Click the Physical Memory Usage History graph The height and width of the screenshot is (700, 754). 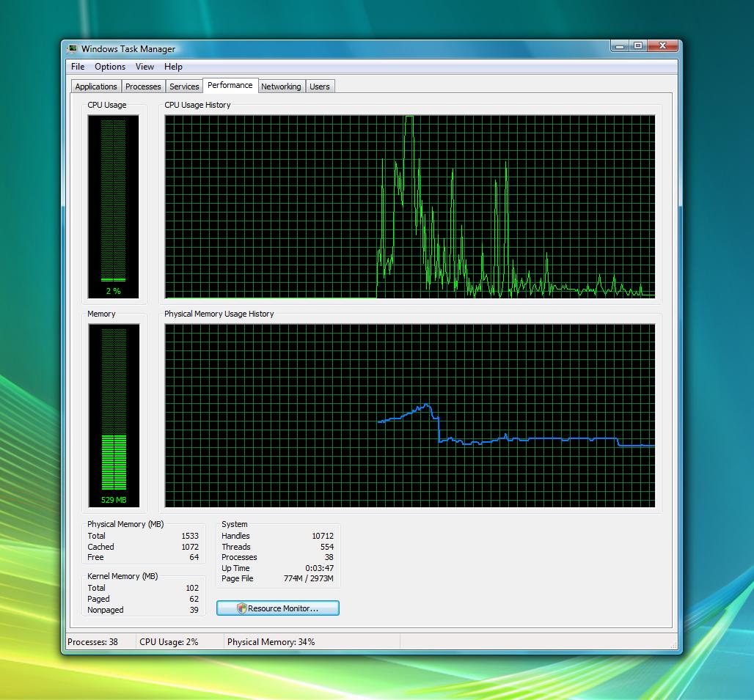click(409, 416)
